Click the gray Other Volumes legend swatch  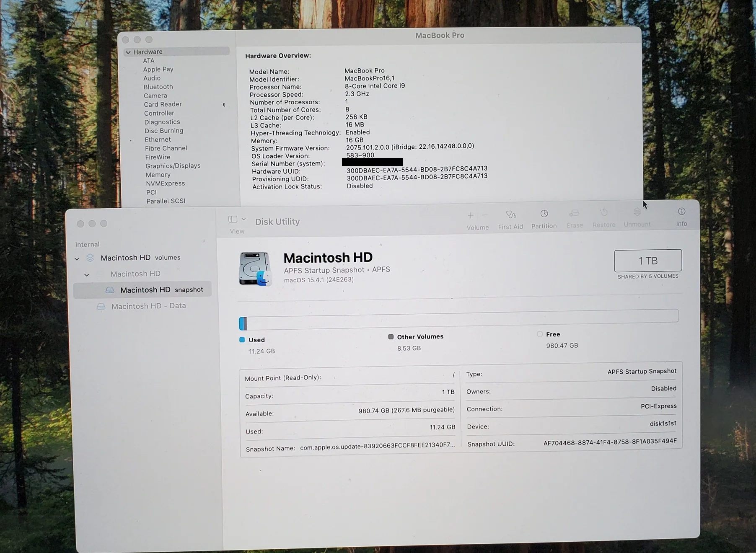pyautogui.click(x=391, y=336)
